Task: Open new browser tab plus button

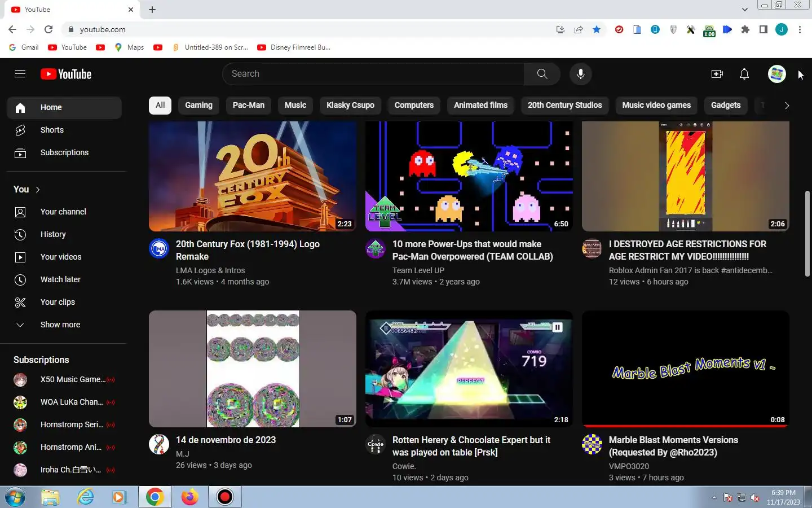Action: click(x=152, y=10)
